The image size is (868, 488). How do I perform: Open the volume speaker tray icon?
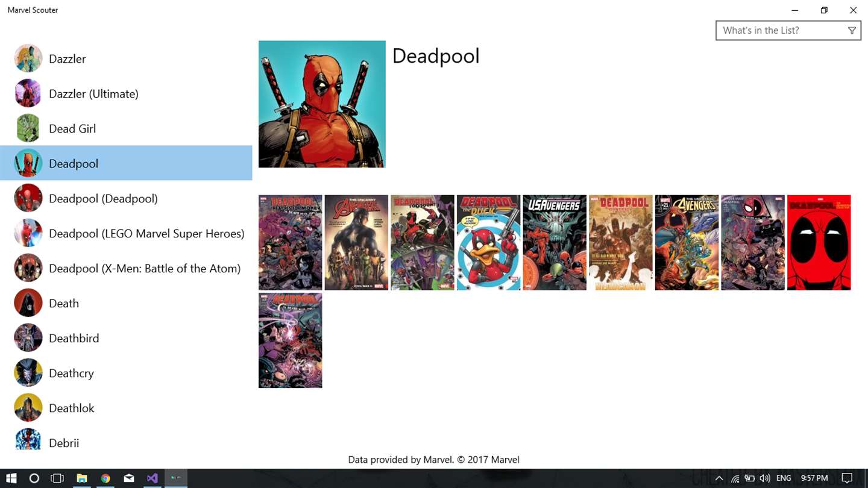(x=765, y=478)
